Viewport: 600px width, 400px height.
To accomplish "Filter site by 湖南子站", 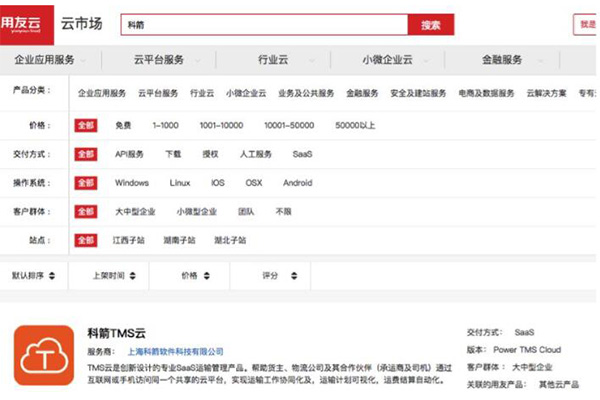I will (x=179, y=240).
